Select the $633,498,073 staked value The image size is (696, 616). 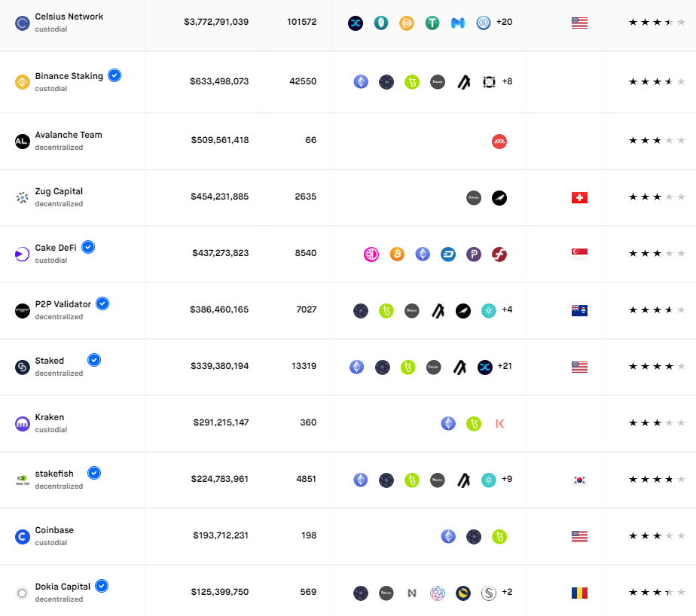219,81
